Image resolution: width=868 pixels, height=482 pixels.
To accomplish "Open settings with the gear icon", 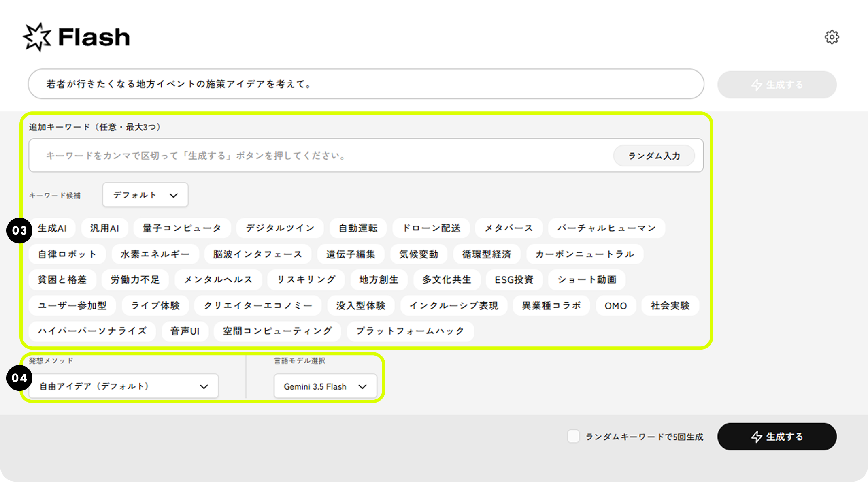I will 832,37.
